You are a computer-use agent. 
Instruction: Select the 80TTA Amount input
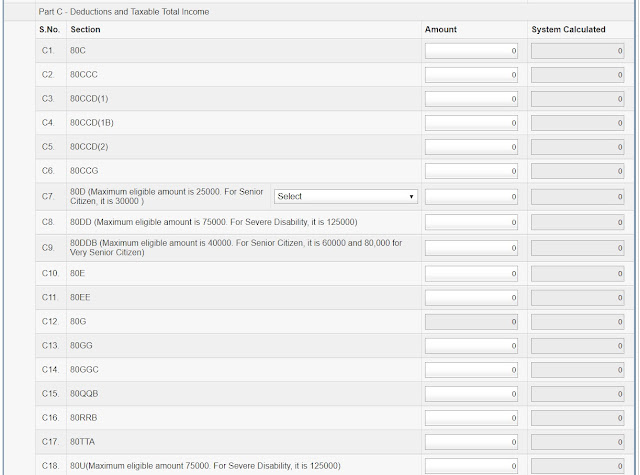tap(472, 442)
